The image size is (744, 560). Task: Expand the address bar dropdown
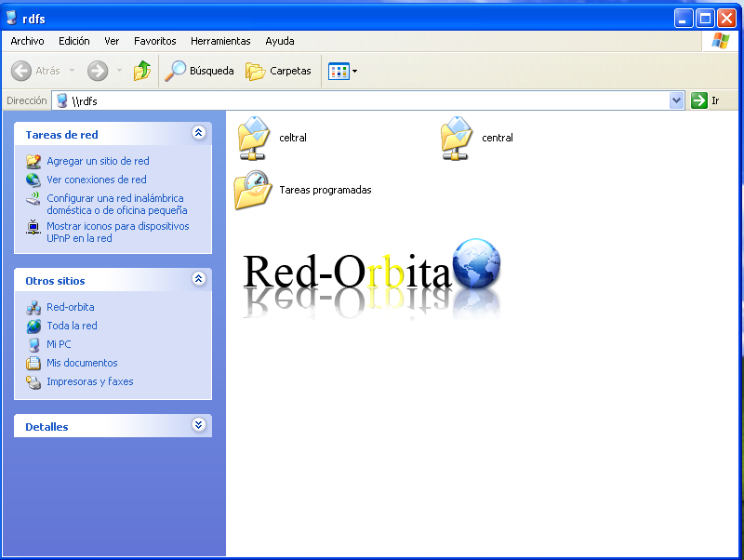tap(677, 100)
